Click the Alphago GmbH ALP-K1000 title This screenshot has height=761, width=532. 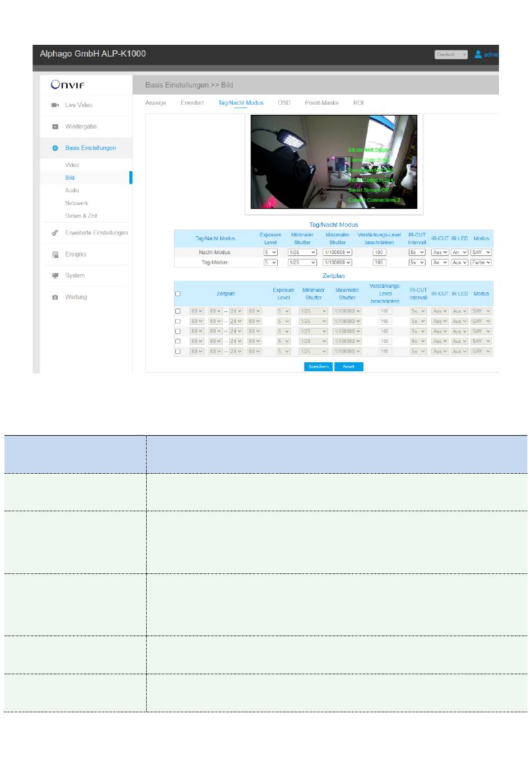coord(93,54)
